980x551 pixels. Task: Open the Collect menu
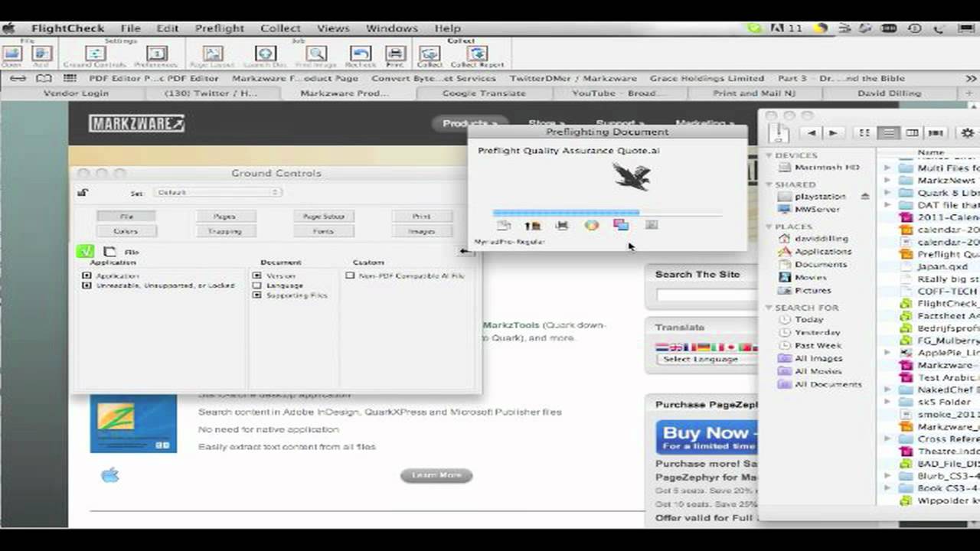[280, 28]
